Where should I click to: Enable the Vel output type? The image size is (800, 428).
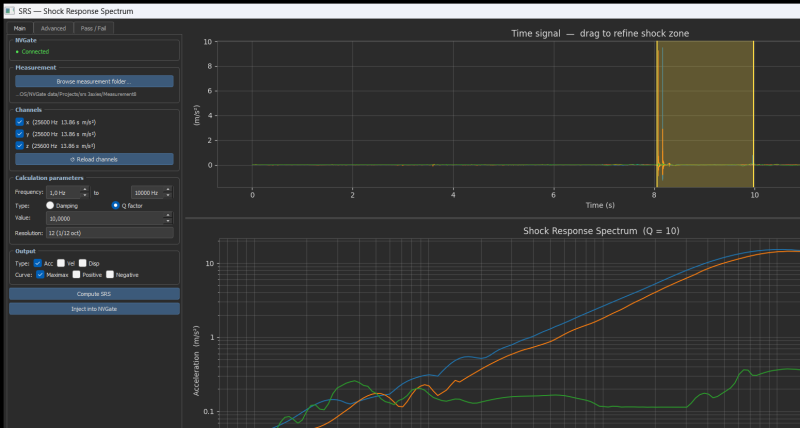(61, 263)
